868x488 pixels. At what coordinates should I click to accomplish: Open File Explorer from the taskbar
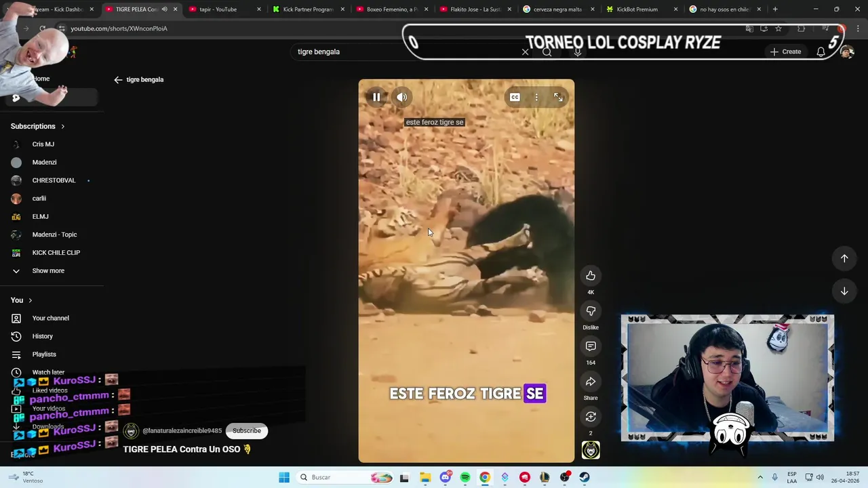(x=425, y=477)
